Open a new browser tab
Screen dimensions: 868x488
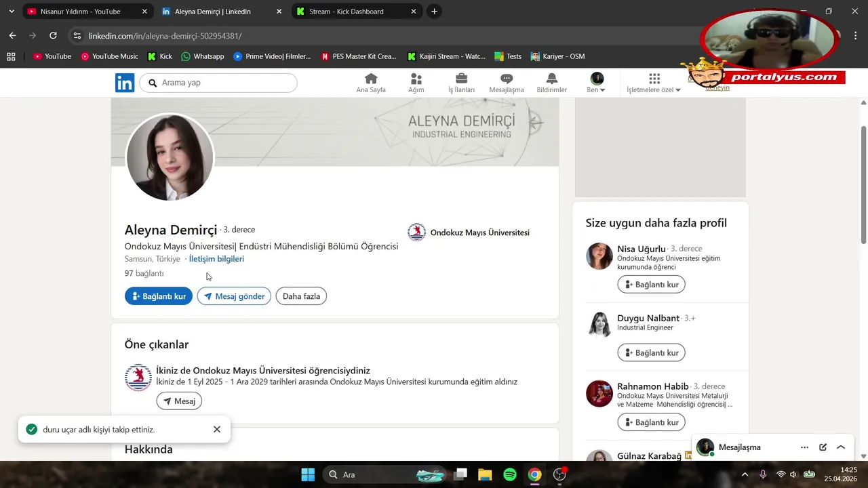(435, 12)
